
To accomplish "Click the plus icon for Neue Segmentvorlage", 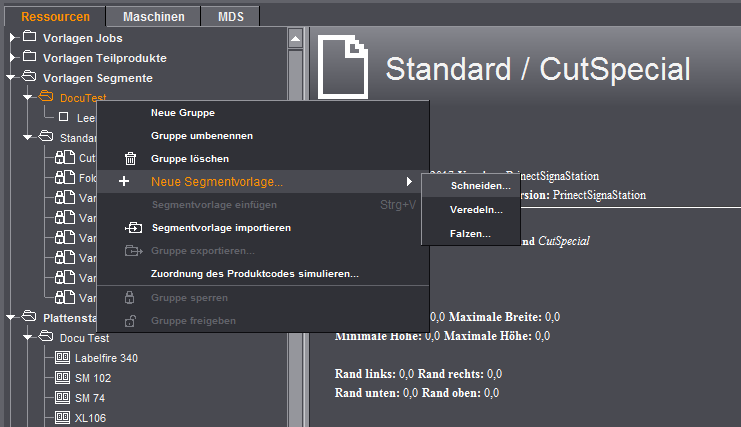I will (124, 182).
